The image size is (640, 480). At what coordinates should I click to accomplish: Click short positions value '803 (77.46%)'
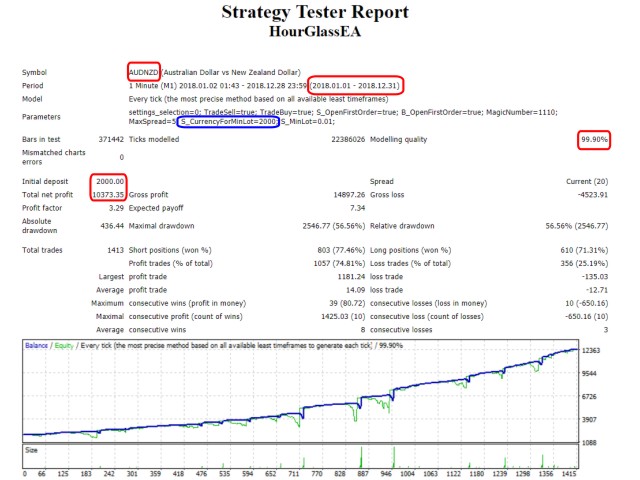tap(341, 250)
